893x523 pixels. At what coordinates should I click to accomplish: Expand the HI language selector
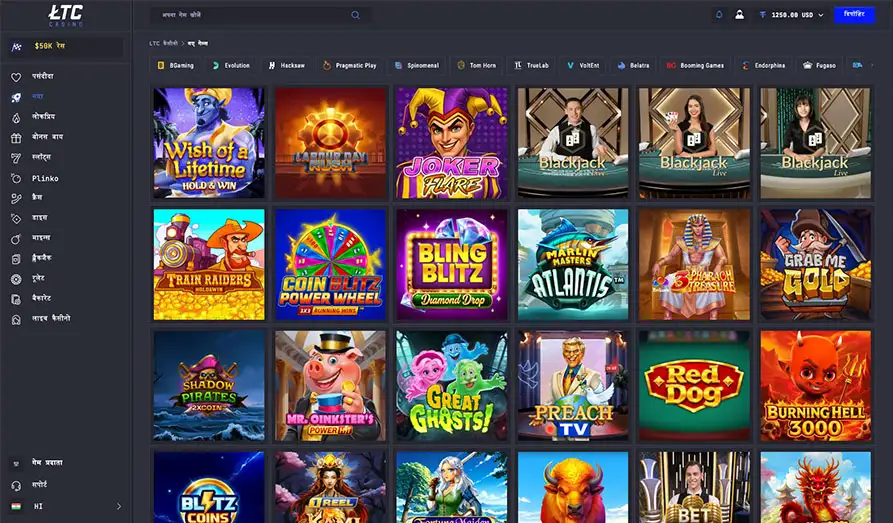tap(66, 506)
